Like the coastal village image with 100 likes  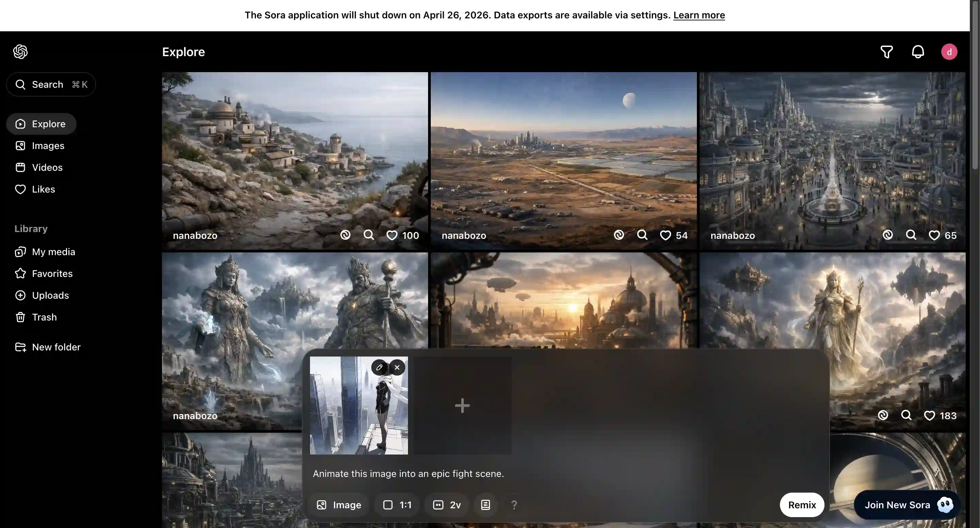pyautogui.click(x=392, y=235)
